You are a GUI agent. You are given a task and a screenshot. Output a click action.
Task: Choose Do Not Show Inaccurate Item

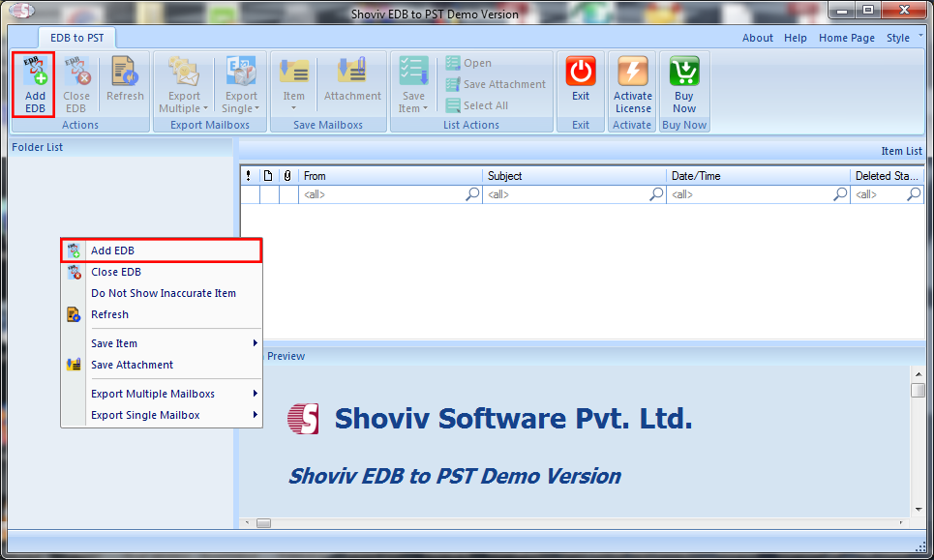[162, 293]
